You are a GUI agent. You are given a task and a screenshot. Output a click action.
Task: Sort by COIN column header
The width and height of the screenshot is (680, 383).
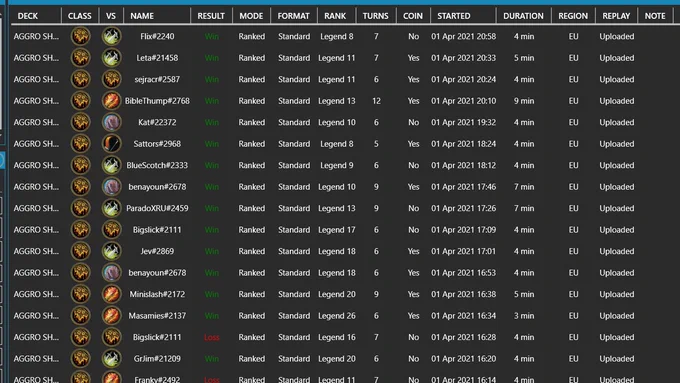coord(412,16)
